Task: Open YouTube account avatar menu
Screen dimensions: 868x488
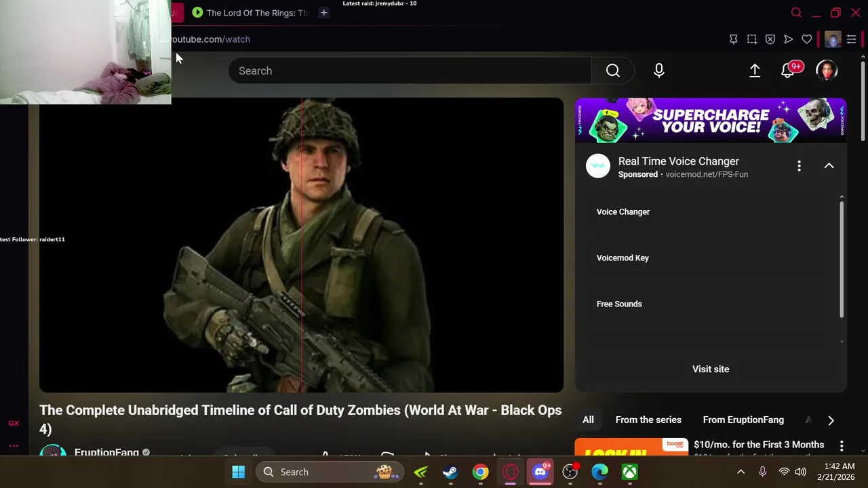Action: 827,70
